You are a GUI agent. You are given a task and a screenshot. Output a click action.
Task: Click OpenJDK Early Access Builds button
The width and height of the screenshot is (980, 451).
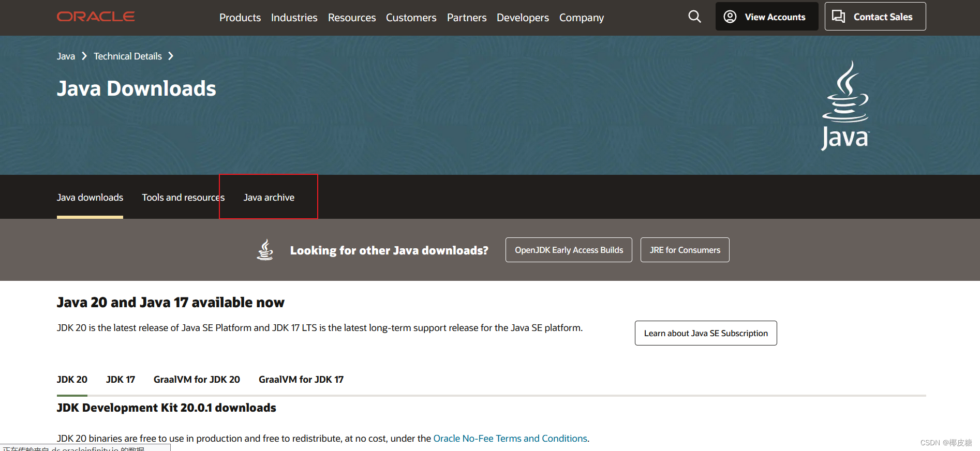point(569,250)
